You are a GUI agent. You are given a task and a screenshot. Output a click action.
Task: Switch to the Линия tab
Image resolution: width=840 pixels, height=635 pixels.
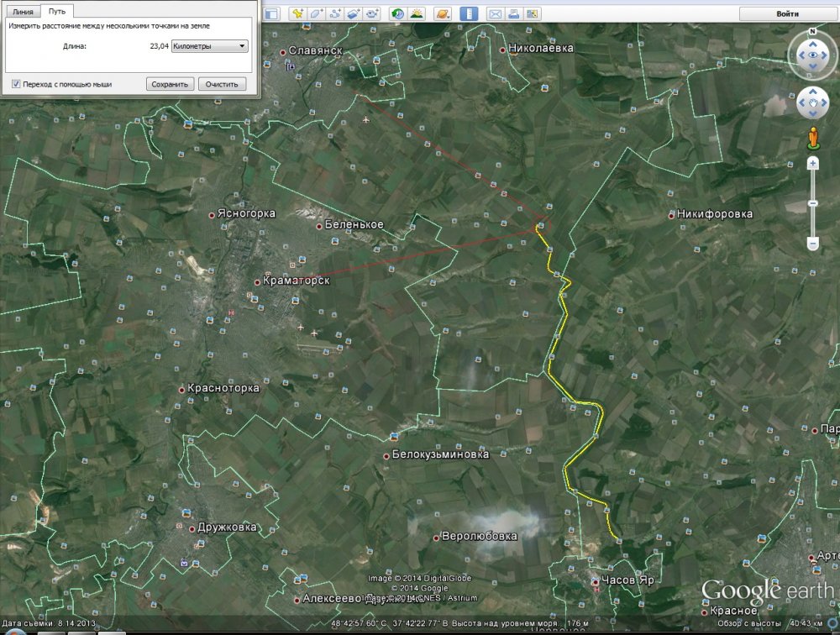(x=23, y=11)
